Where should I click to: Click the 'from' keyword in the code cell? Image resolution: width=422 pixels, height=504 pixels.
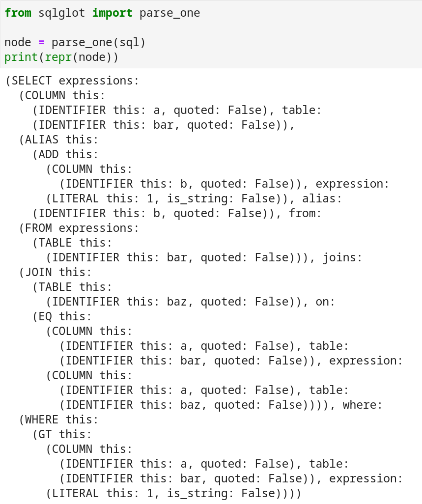click(x=18, y=13)
